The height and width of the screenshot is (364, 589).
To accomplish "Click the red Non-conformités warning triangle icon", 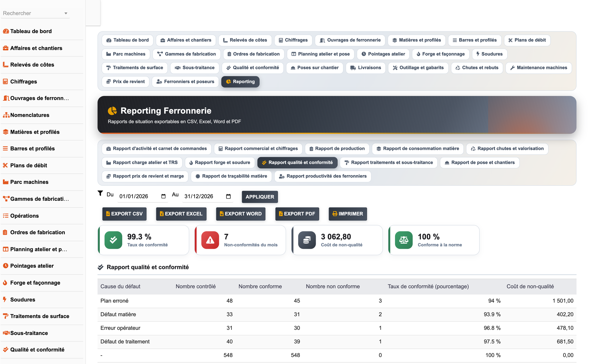I will coord(210,240).
